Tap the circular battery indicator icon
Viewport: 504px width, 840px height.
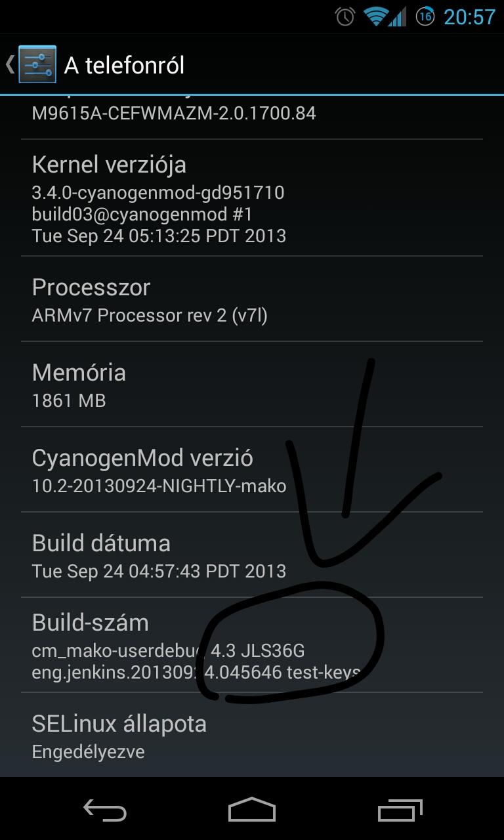click(425, 16)
